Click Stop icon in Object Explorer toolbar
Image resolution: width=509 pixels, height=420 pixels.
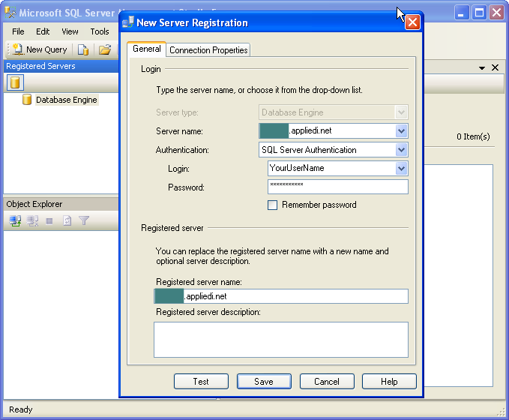[x=49, y=221]
